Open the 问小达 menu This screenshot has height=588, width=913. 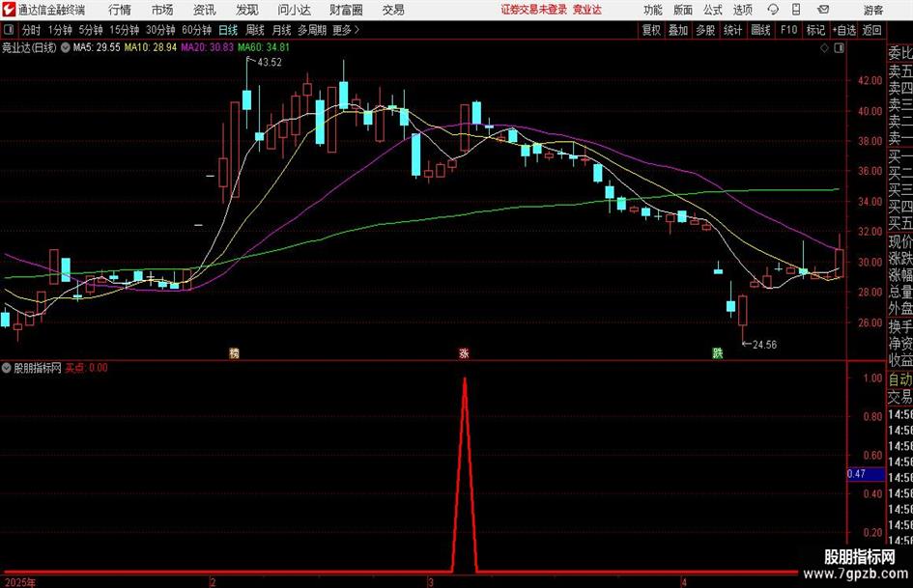click(294, 10)
